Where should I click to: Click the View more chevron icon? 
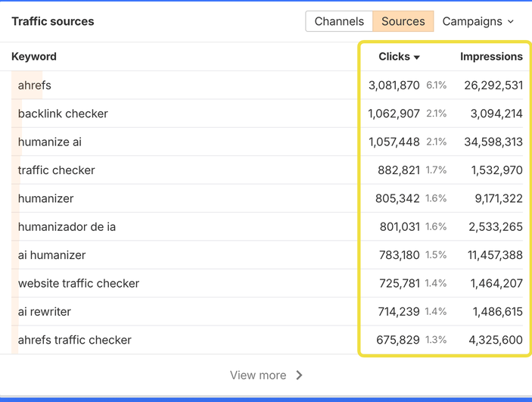tap(299, 376)
